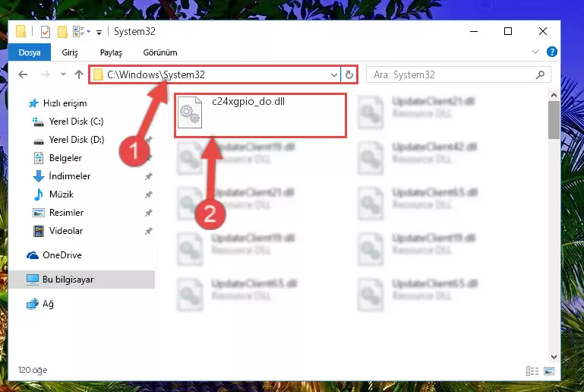584x392 pixels.
Task: Click the pin icon next to Videolar
Action: 148,231
